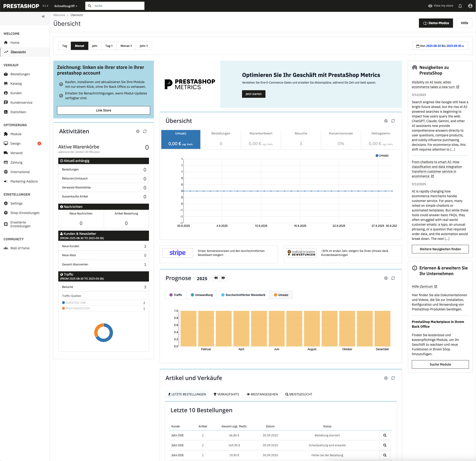Collapse sidebar using double-chevron icon
This screenshot has height=461, width=476.
pos(43,17)
